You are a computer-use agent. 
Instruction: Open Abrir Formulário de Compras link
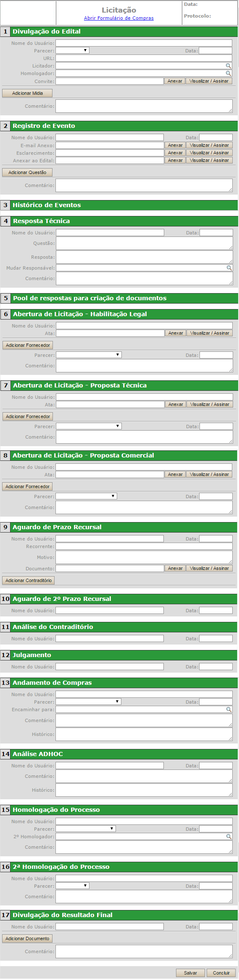119,18
